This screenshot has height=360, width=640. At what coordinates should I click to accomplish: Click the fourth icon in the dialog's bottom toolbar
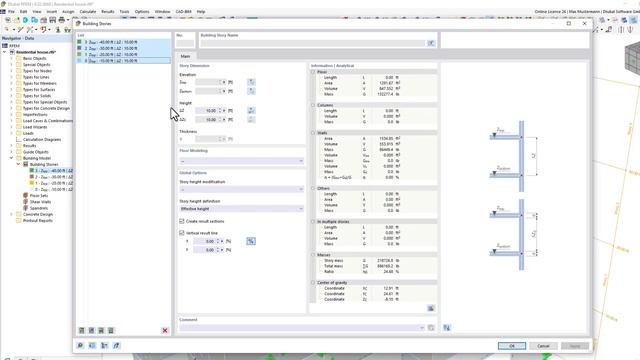pos(116,345)
